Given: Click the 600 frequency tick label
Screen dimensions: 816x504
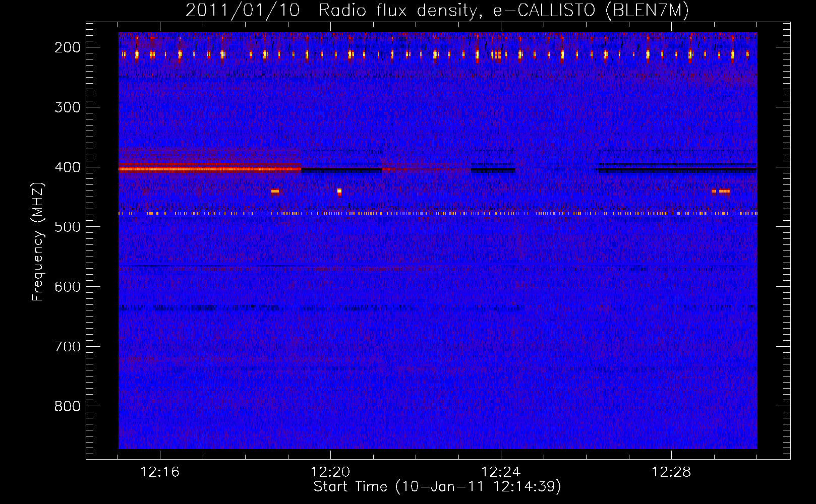Looking at the screenshot, I should point(68,287).
